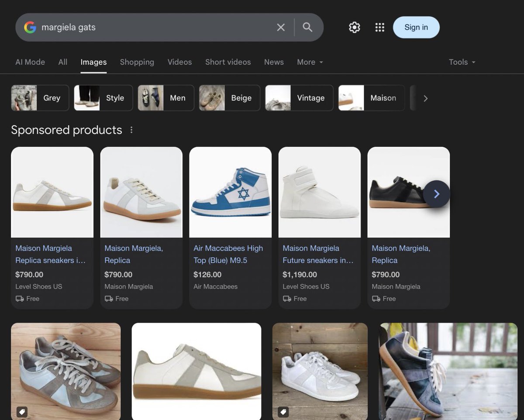Switch to the News tab
The image size is (524, 420).
274,62
